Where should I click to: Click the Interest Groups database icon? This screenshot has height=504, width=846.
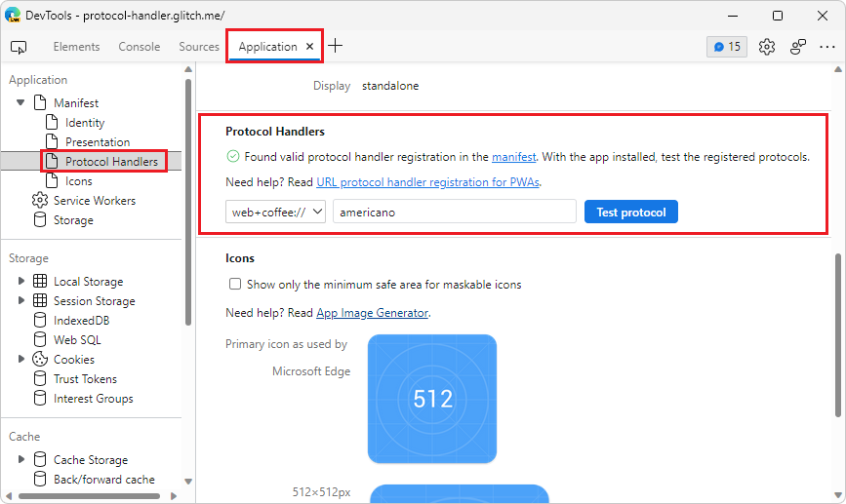[40, 398]
